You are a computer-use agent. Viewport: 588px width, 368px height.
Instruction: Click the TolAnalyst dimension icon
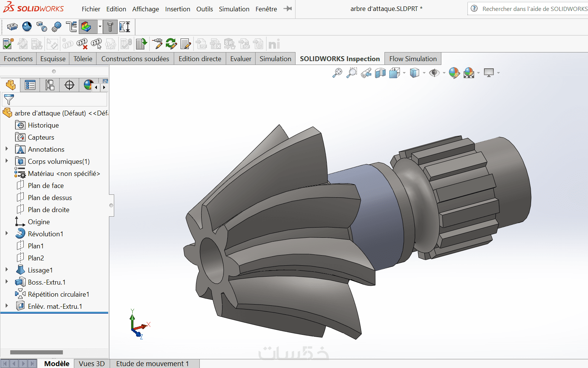[125, 27]
